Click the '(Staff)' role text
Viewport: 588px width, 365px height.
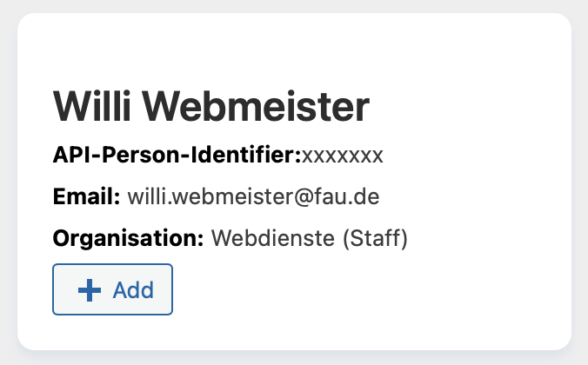click(375, 238)
